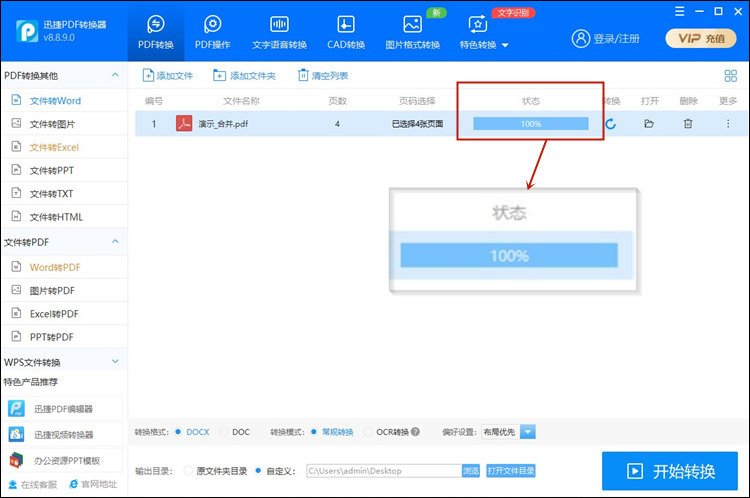Click 已选择4张页面 page selection
Screen dimensions: 750x498
click(x=417, y=124)
